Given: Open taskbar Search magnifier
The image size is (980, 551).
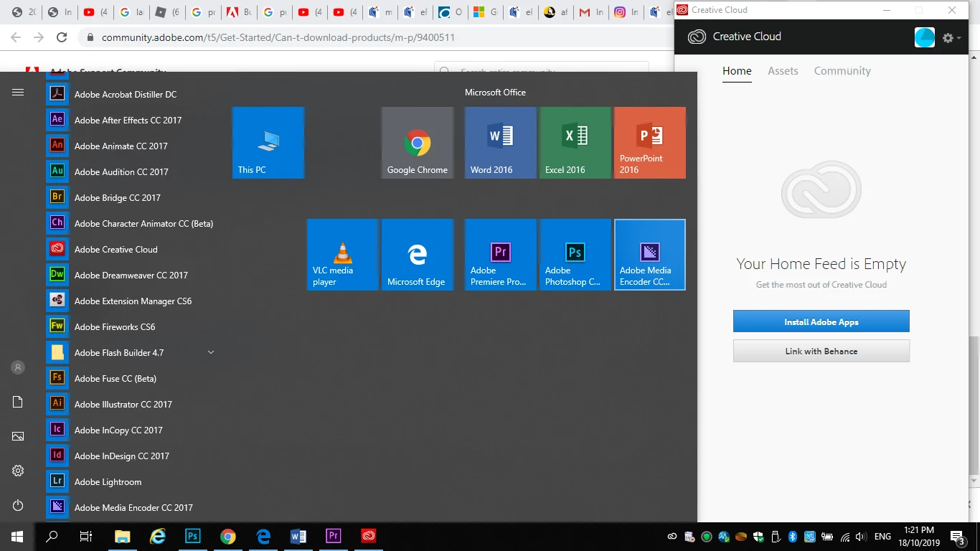Looking at the screenshot, I should pos(52,536).
